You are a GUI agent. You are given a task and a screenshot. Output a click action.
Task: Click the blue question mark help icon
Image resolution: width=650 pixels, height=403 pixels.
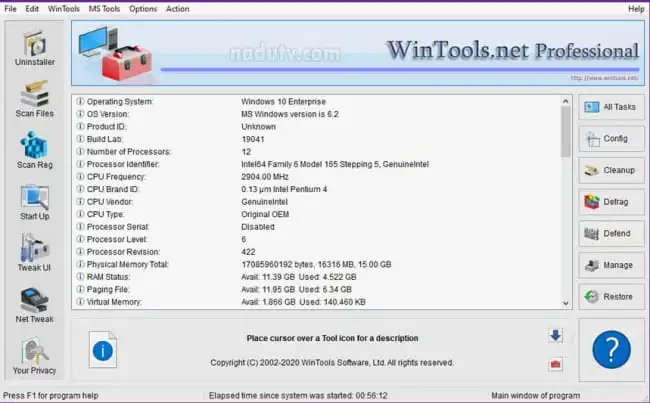[x=611, y=350]
